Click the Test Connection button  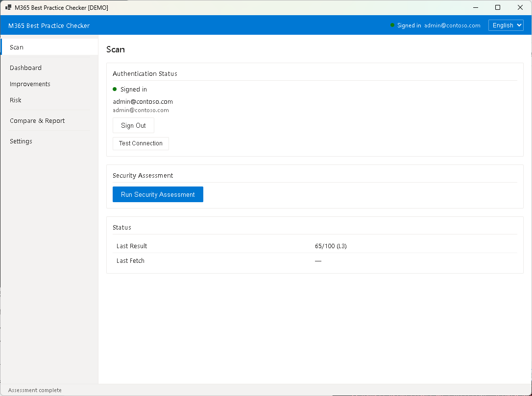click(141, 143)
